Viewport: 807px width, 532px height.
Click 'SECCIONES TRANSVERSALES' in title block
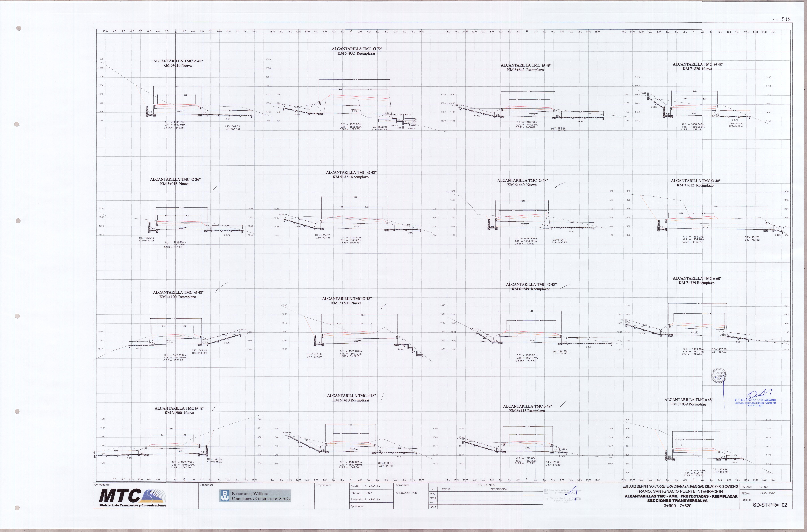pyautogui.click(x=677, y=501)
